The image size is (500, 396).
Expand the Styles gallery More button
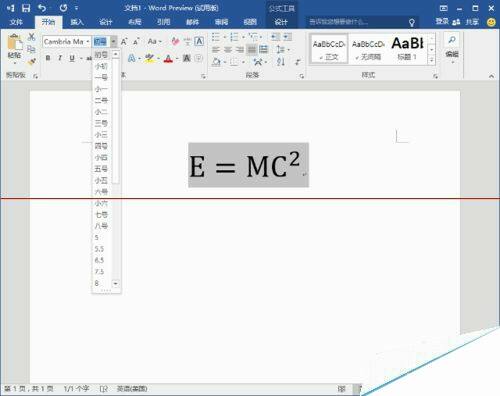tap(432, 60)
